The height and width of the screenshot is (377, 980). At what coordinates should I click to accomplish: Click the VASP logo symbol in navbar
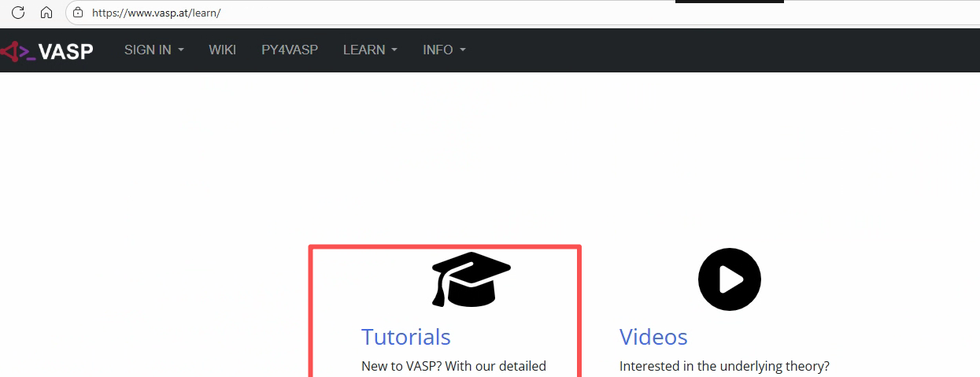(x=17, y=51)
